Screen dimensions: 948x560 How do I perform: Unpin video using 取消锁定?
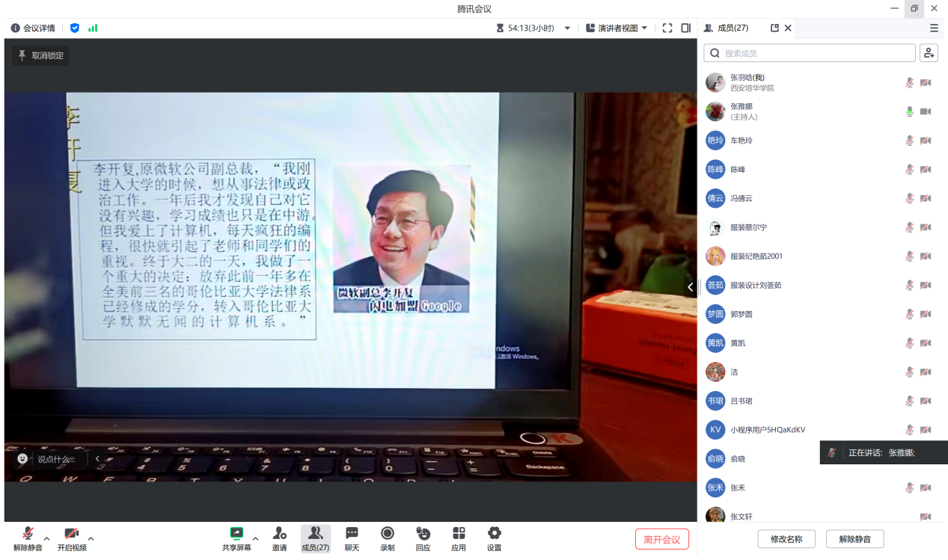pos(40,55)
